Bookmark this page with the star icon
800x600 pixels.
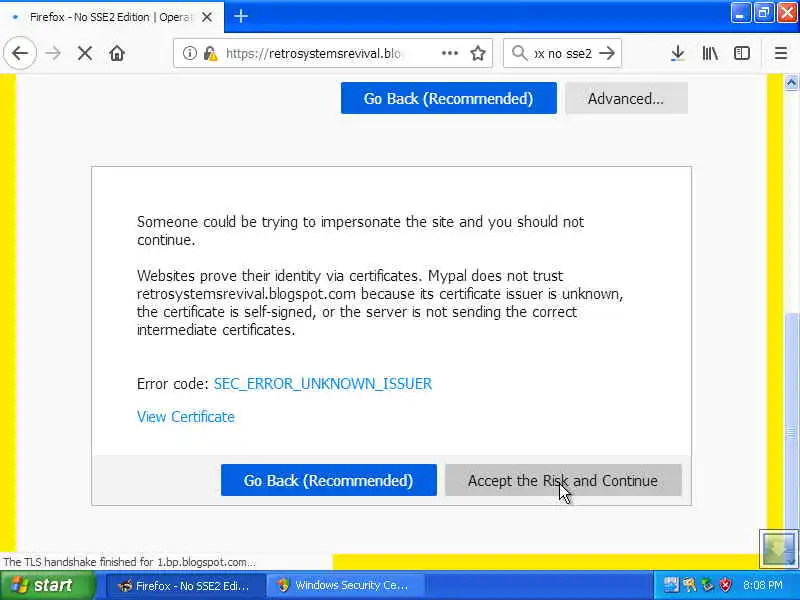point(478,53)
